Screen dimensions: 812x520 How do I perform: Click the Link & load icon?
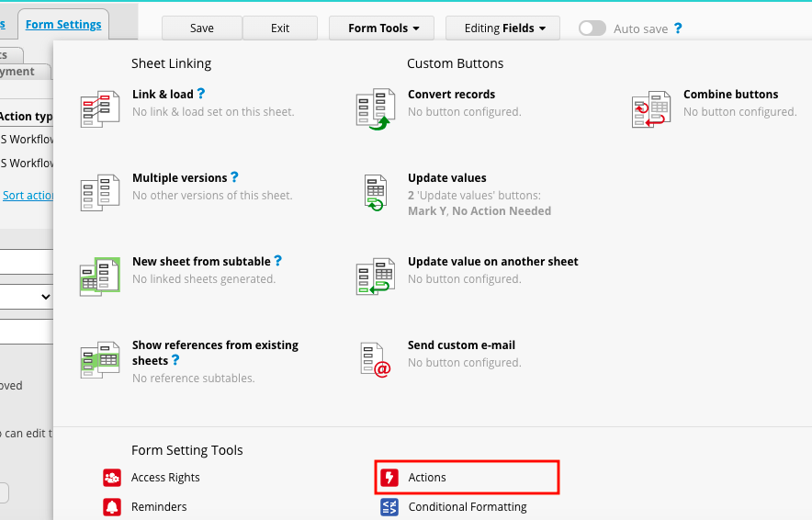[x=100, y=109]
